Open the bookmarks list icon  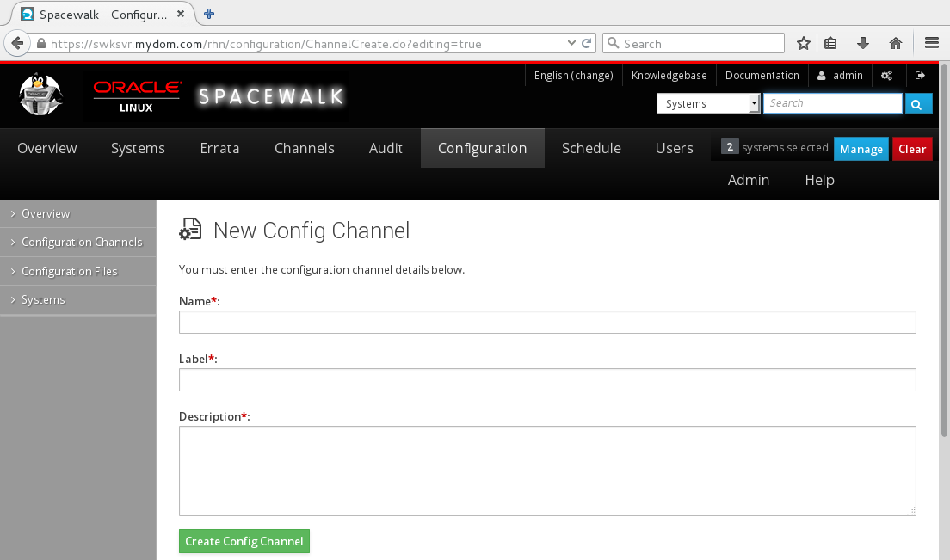pos(830,43)
